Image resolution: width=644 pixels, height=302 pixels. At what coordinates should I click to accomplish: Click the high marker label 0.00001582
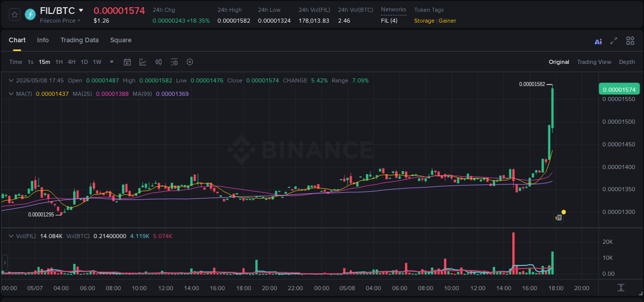532,84
